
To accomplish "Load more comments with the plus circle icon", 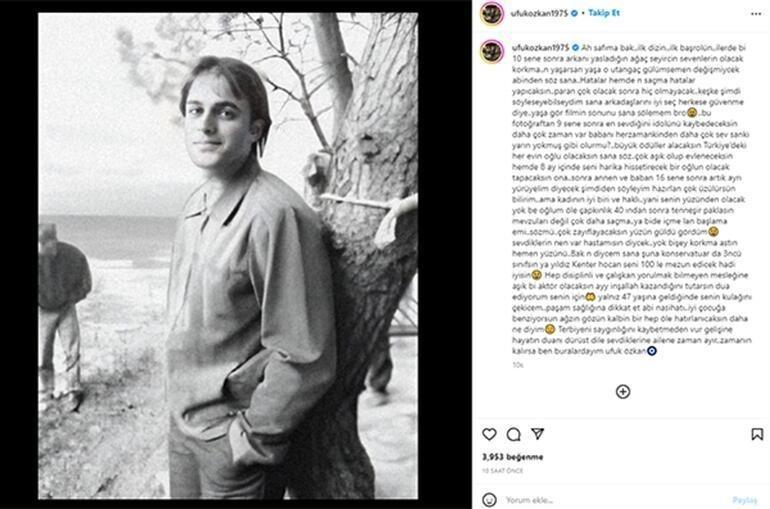I will (622, 392).
